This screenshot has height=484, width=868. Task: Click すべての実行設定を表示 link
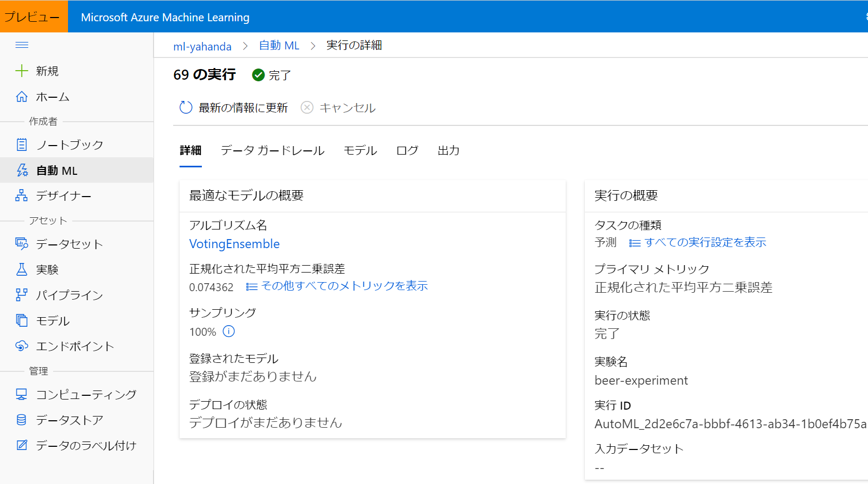tap(705, 242)
